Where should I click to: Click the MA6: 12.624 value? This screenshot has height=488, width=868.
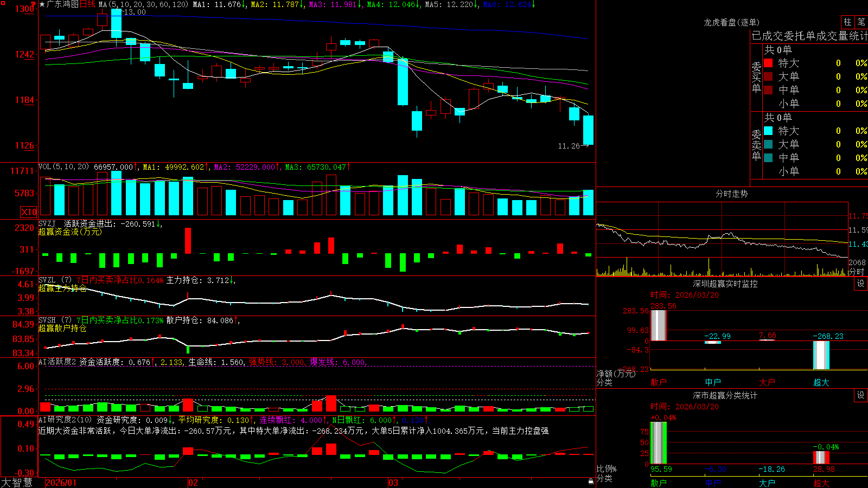[x=509, y=4]
